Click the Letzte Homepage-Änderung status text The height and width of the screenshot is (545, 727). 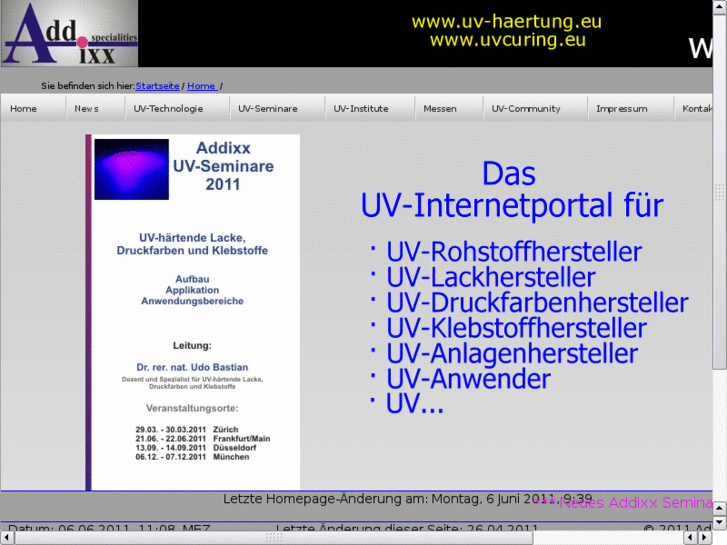(x=408, y=499)
